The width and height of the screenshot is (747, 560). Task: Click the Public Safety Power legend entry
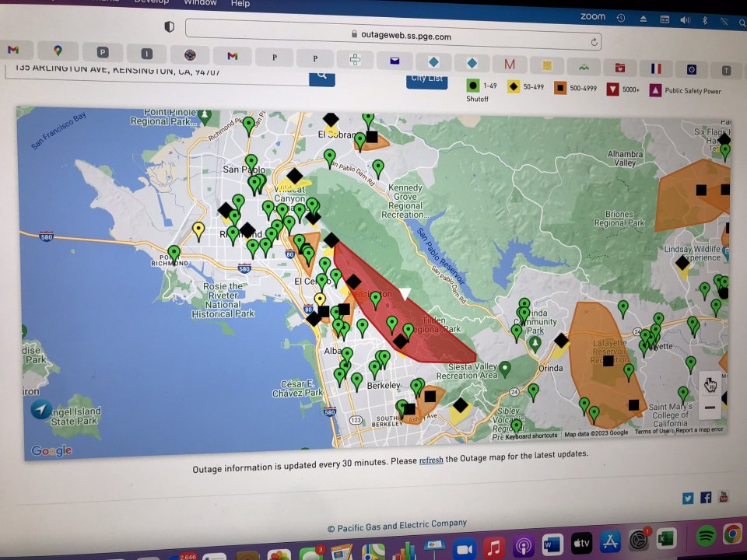685,90
